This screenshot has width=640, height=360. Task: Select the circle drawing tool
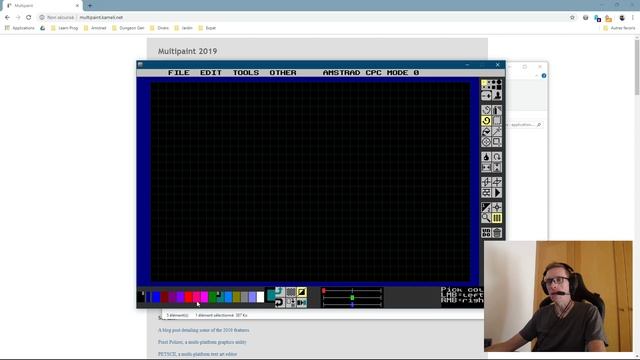click(x=486, y=142)
